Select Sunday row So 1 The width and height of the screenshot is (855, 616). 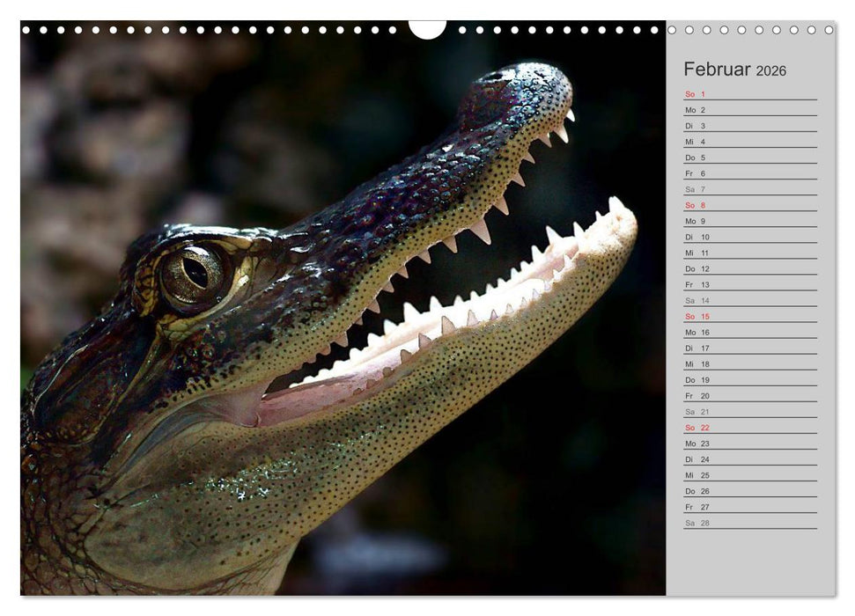tap(749, 94)
